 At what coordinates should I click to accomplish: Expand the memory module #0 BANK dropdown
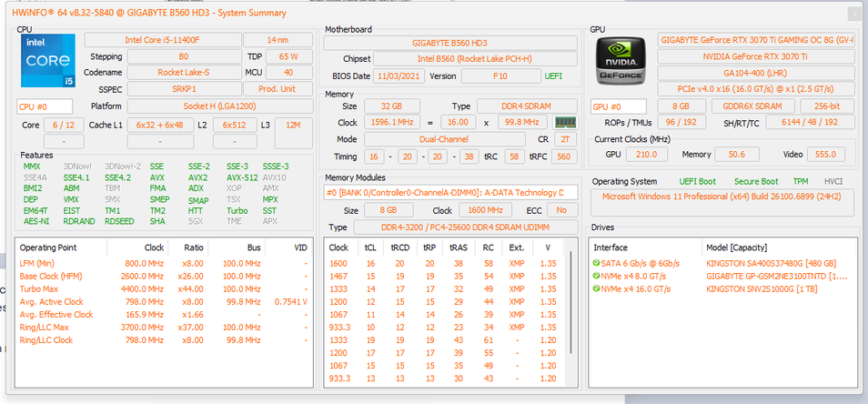coord(450,192)
